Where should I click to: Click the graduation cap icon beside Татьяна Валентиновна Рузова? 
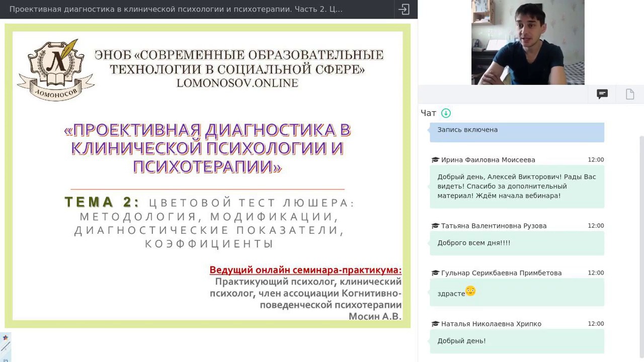tap(435, 226)
